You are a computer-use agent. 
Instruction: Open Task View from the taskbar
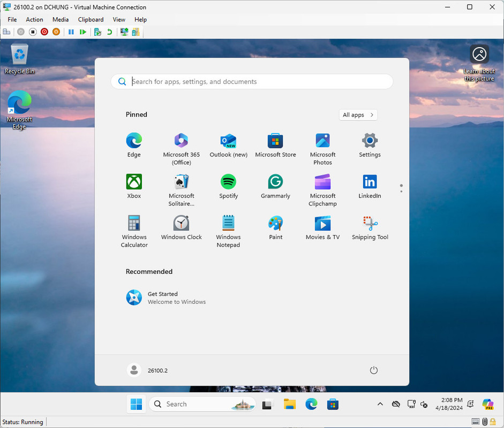267,404
